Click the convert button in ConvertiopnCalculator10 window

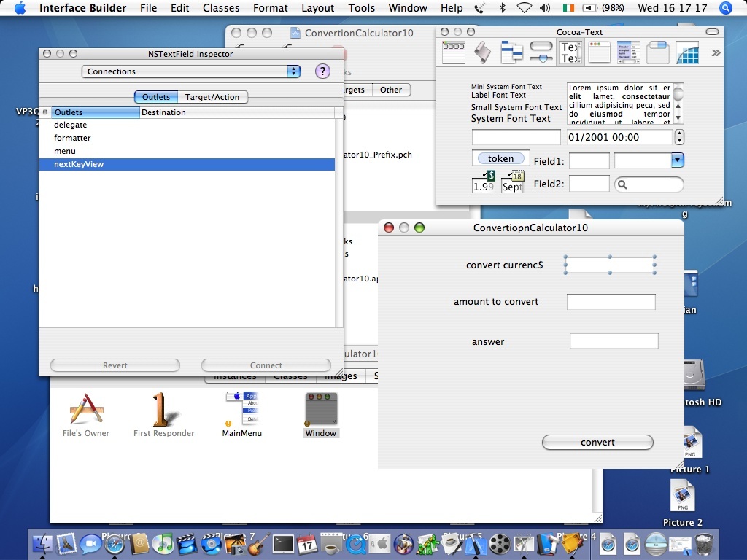tap(597, 443)
